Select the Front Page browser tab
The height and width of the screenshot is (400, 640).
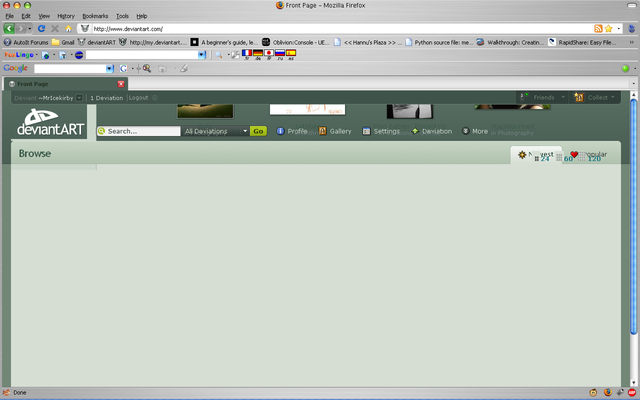tap(65, 84)
